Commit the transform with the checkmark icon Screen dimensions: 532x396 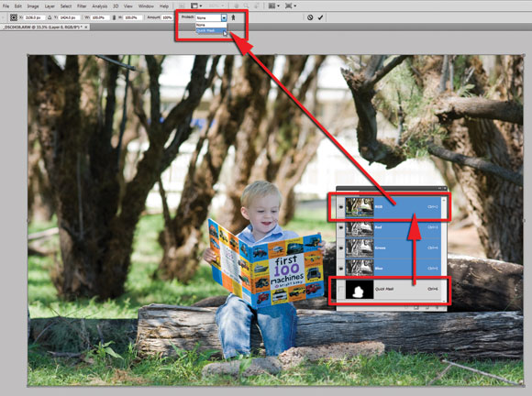point(320,17)
